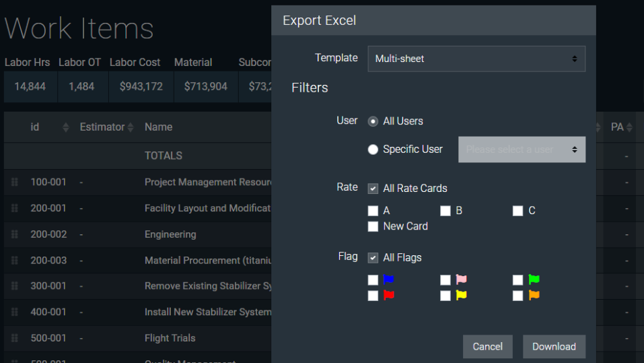Click the Name column header
Image resolution: width=644 pixels, height=363 pixels.
pos(159,127)
